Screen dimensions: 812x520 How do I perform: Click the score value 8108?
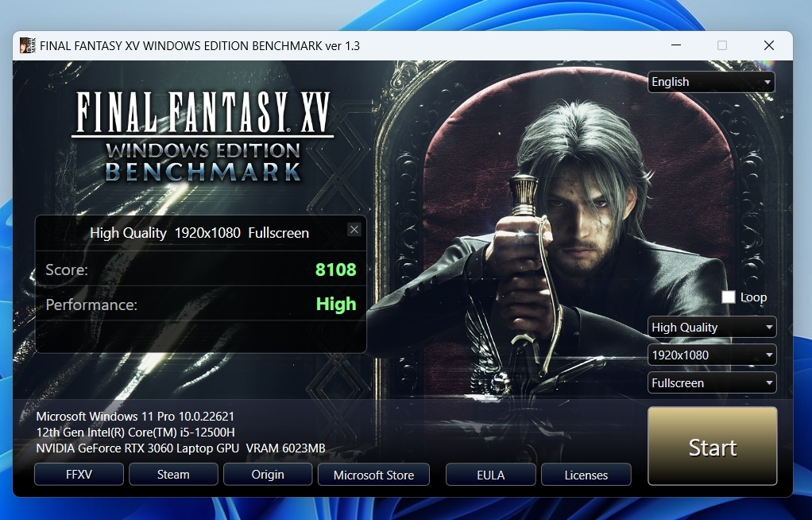point(335,270)
